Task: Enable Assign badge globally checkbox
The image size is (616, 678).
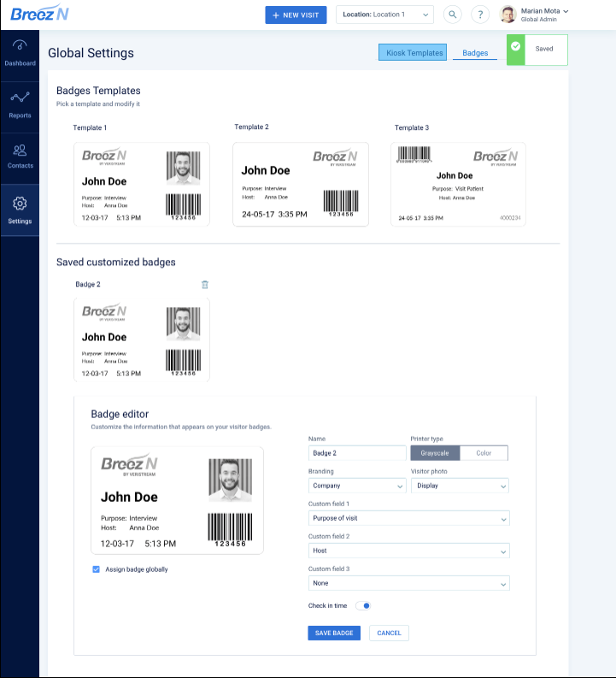Action: pos(96,569)
